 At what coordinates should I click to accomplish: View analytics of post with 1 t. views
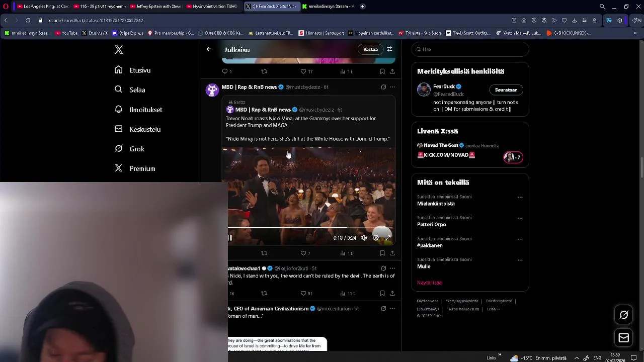(346, 71)
